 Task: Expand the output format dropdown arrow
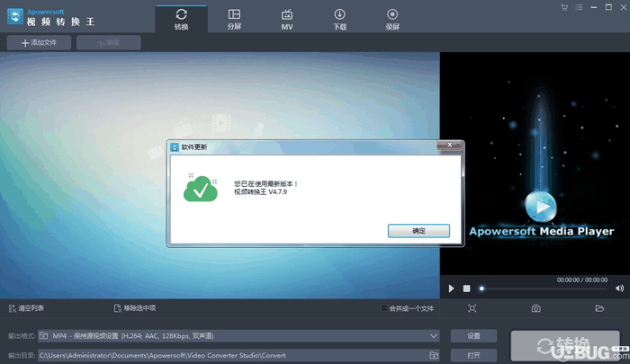pyautogui.click(x=433, y=336)
